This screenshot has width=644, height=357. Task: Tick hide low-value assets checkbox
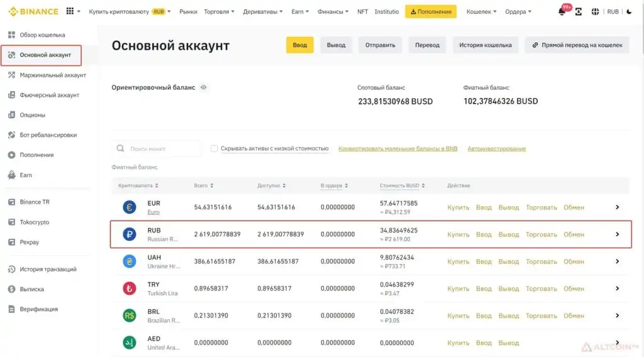click(x=214, y=148)
